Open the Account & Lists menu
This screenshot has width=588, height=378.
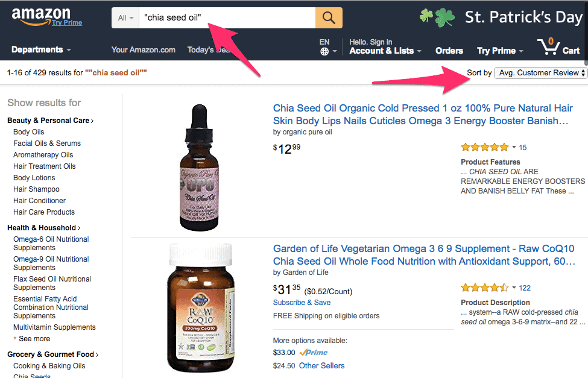tap(385, 51)
